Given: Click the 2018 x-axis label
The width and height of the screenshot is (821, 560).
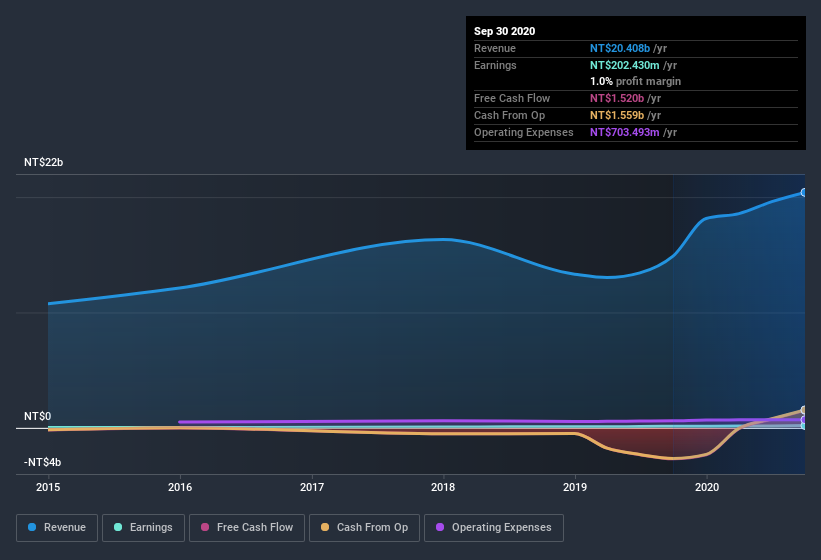Looking at the screenshot, I should pyautogui.click(x=443, y=487).
